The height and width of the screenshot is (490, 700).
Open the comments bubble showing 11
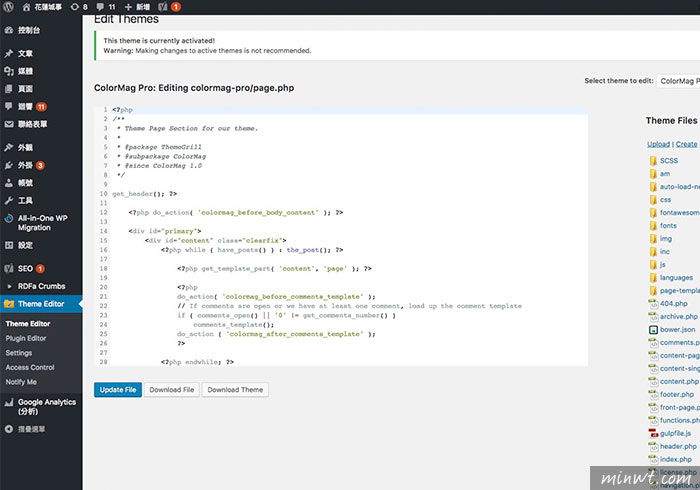tap(106, 7)
